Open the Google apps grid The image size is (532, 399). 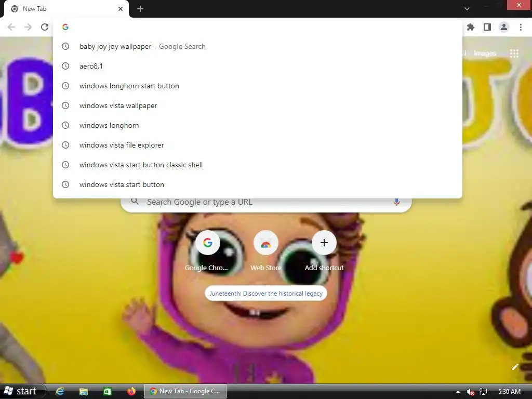click(x=514, y=54)
